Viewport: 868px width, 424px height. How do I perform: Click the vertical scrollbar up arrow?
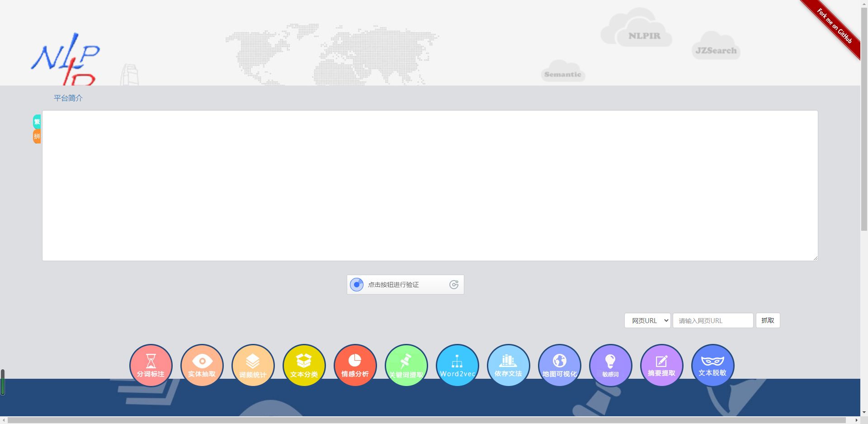pos(864,4)
